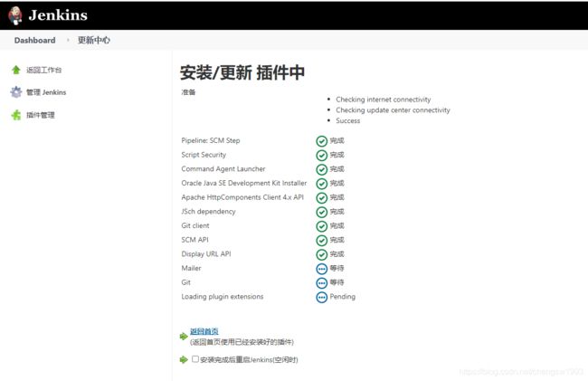588x381 pixels.
Task: Click the 'Success' bullet text
Action: pyautogui.click(x=348, y=120)
